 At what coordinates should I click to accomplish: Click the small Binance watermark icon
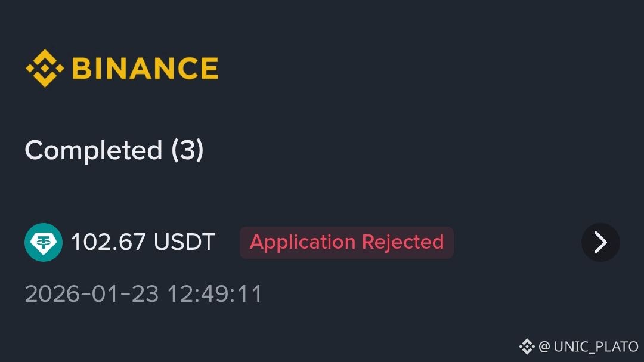[527, 346]
